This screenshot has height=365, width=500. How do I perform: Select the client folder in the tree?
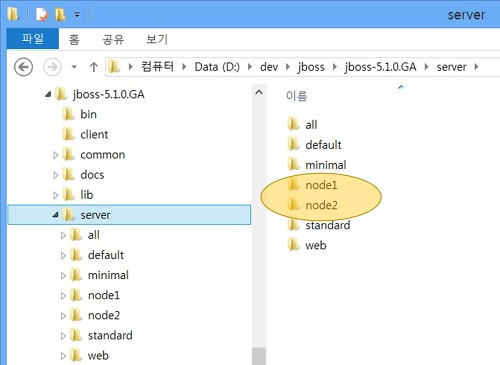coord(94,134)
